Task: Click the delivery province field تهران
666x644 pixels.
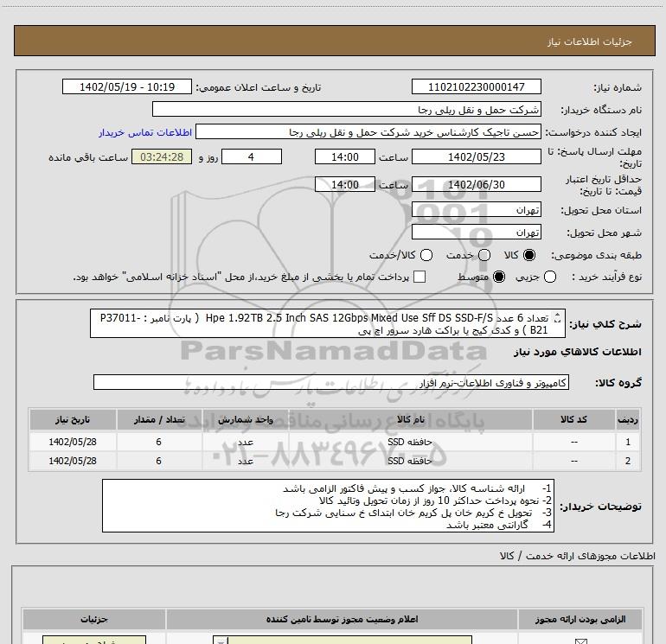Action: pyautogui.click(x=476, y=210)
